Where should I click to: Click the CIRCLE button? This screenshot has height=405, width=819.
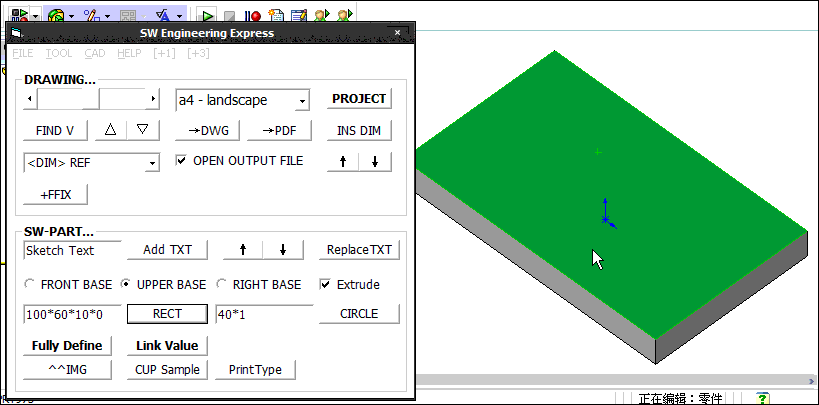[359, 314]
